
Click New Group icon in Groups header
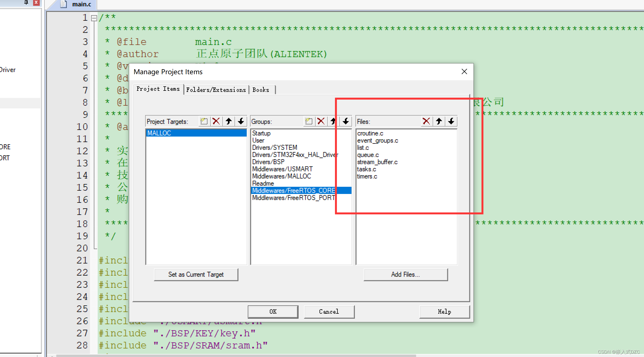pyautogui.click(x=309, y=121)
